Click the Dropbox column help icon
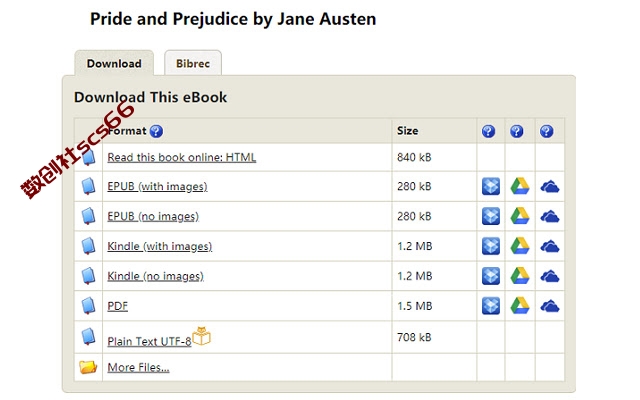This screenshot has width=640, height=400. click(x=489, y=131)
